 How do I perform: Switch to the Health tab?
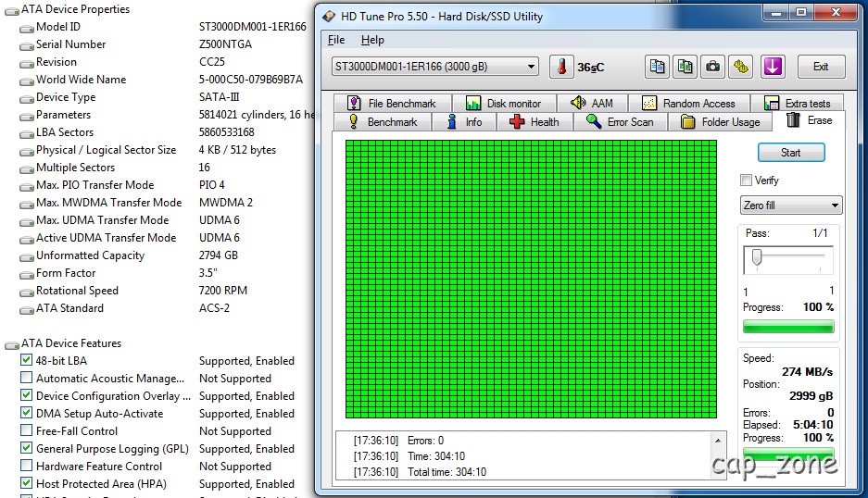coord(535,122)
